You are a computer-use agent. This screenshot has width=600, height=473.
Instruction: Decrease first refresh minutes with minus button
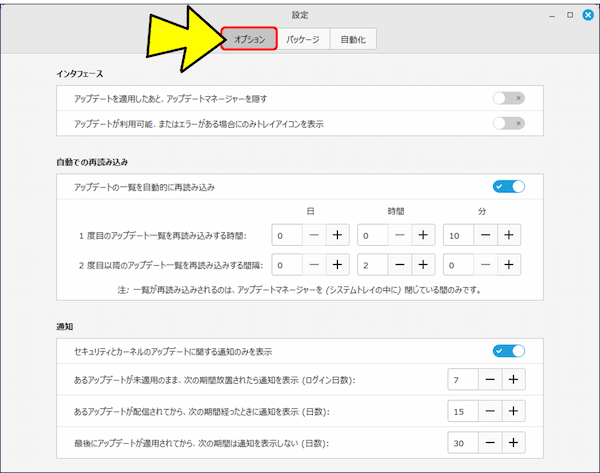pyautogui.click(x=484, y=235)
